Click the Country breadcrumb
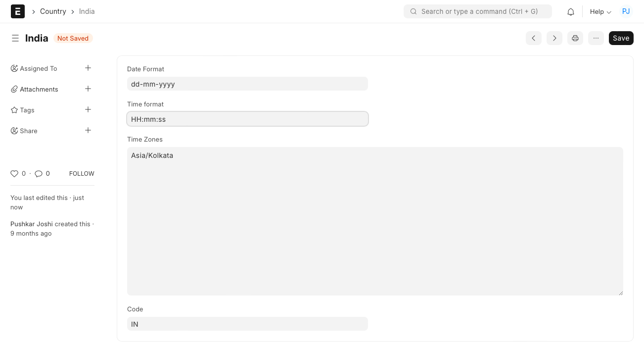This screenshot has width=644, height=348. click(53, 11)
